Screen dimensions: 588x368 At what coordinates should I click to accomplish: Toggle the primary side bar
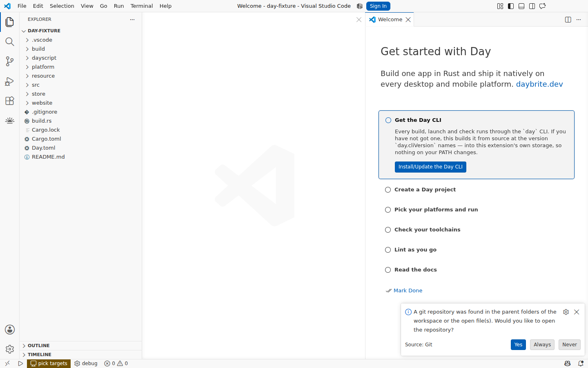511,6
